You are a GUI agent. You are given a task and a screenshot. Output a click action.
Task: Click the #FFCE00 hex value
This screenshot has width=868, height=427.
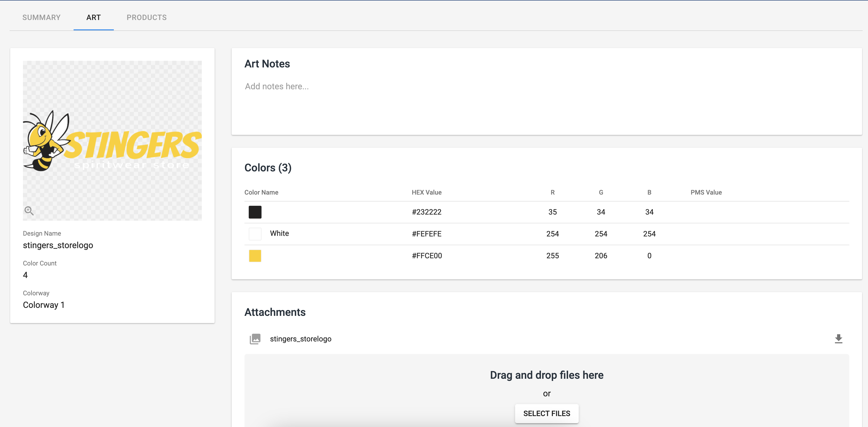coord(427,255)
